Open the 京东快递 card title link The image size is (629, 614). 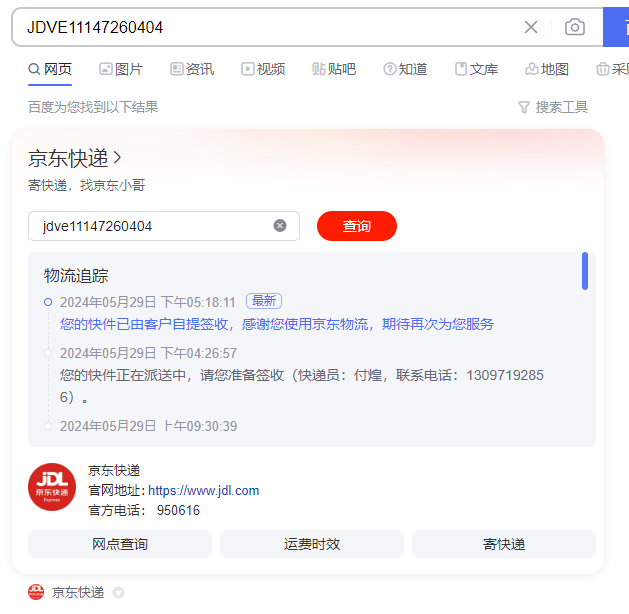pyautogui.click(x=74, y=158)
